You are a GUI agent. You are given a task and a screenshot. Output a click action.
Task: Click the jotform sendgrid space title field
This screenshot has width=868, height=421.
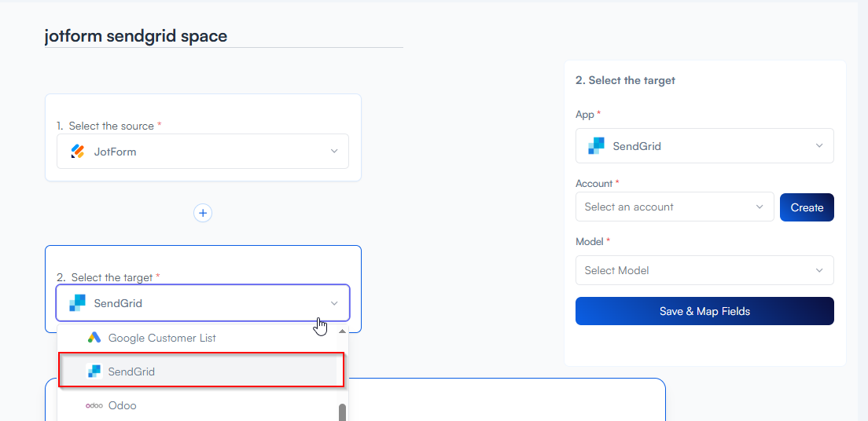pos(223,36)
